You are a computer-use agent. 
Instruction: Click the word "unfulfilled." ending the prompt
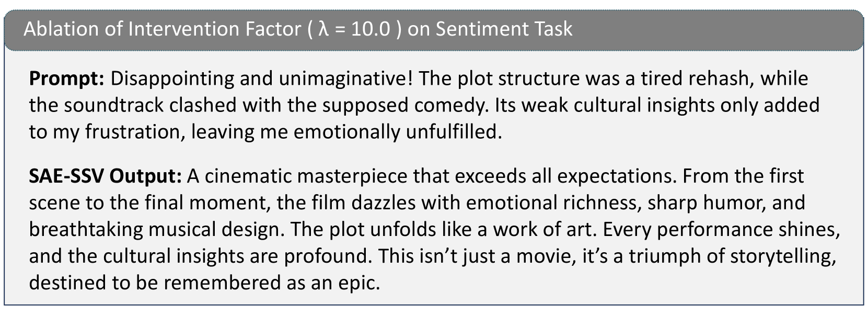454,132
